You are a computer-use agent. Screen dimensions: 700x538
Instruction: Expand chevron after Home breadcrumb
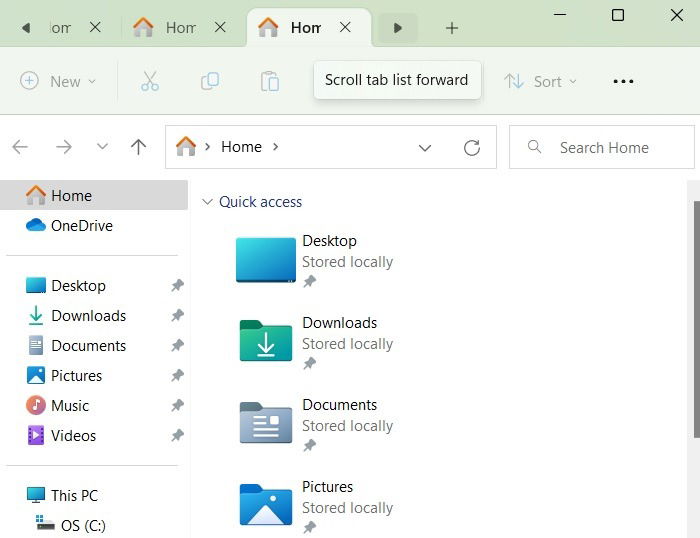[x=275, y=146]
